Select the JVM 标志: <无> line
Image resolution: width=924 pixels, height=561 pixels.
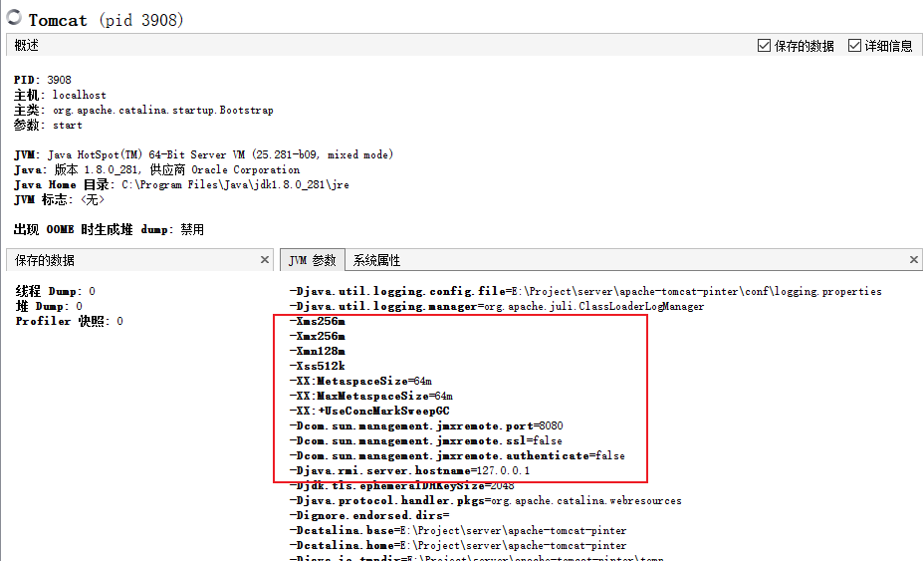coord(59,200)
